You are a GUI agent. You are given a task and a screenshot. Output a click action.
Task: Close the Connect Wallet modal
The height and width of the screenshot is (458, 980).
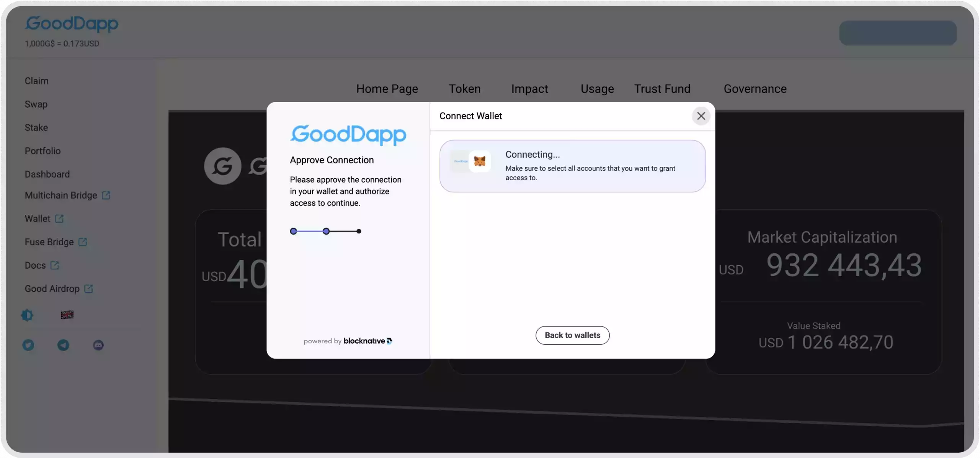(701, 116)
